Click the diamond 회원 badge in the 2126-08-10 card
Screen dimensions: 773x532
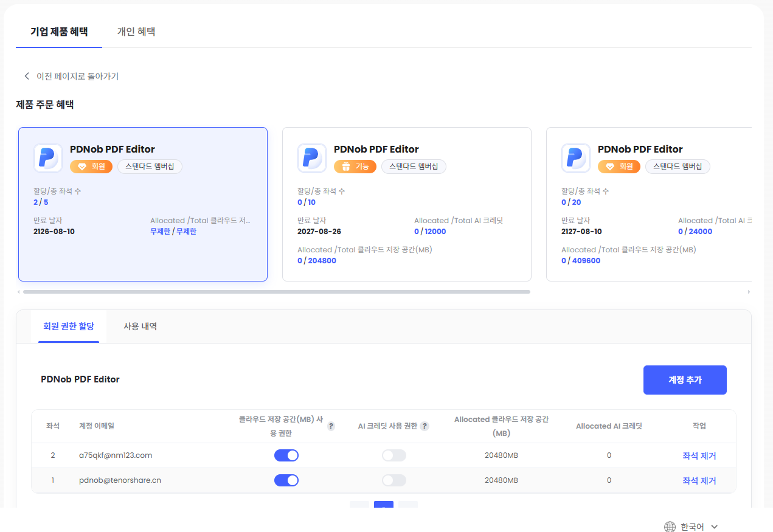[91, 167]
